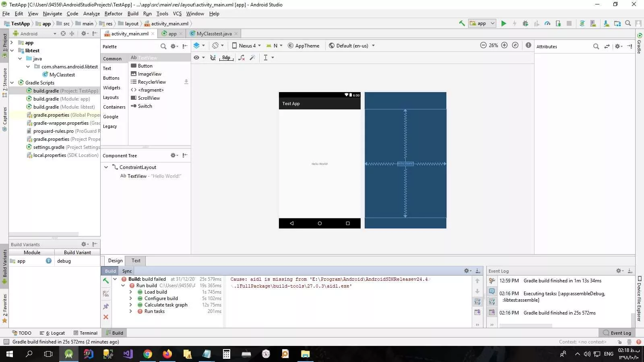
Task: Click the Switch widget in Palette
Action: tap(142, 106)
